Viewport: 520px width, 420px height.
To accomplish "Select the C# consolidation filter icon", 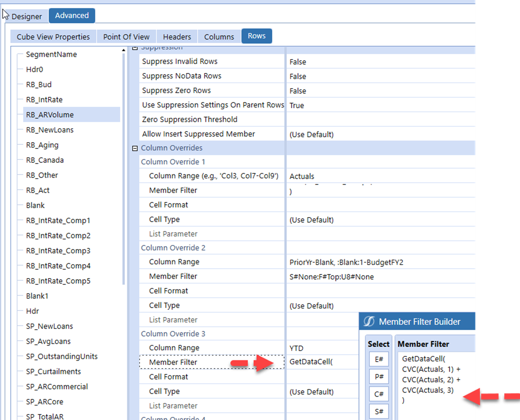I will [x=378, y=394].
